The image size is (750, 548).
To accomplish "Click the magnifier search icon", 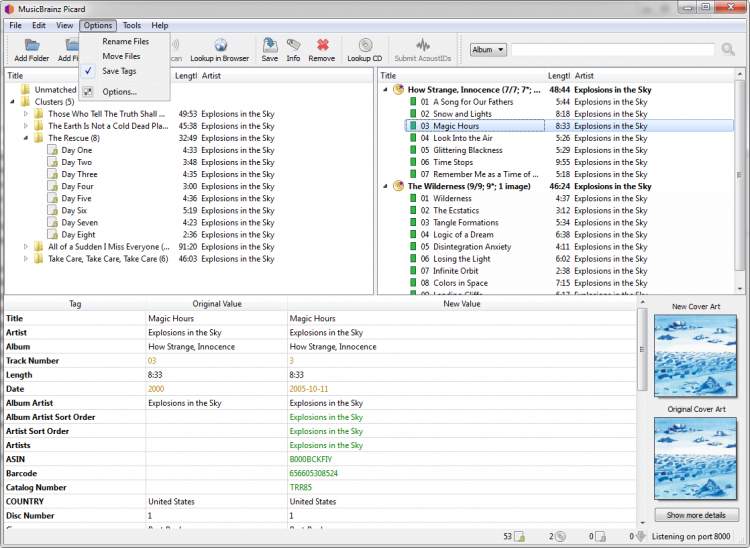I will click(728, 49).
